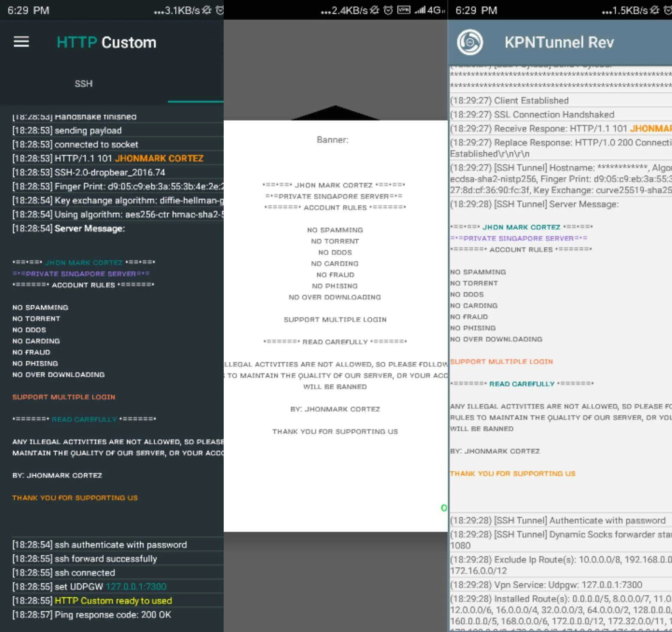Screen dimensions: 672x632
Task: Tap THANK YOU FOR SUPPORTING US in HTTP Custom
Action: 75,498
